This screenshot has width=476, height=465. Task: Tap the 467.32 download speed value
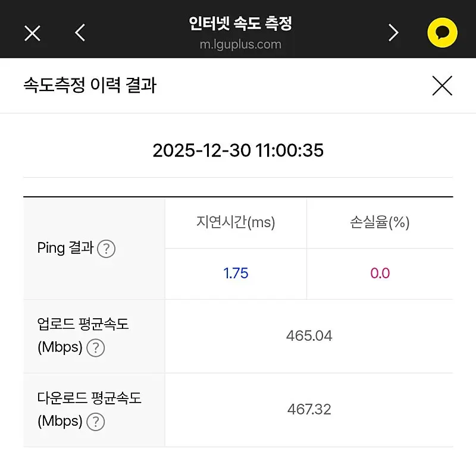309,410
